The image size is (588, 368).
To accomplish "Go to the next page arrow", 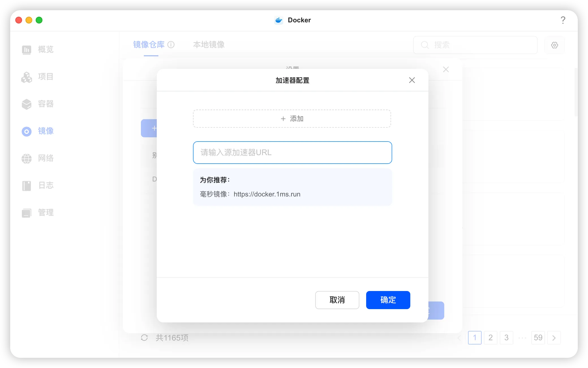I will (x=554, y=337).
